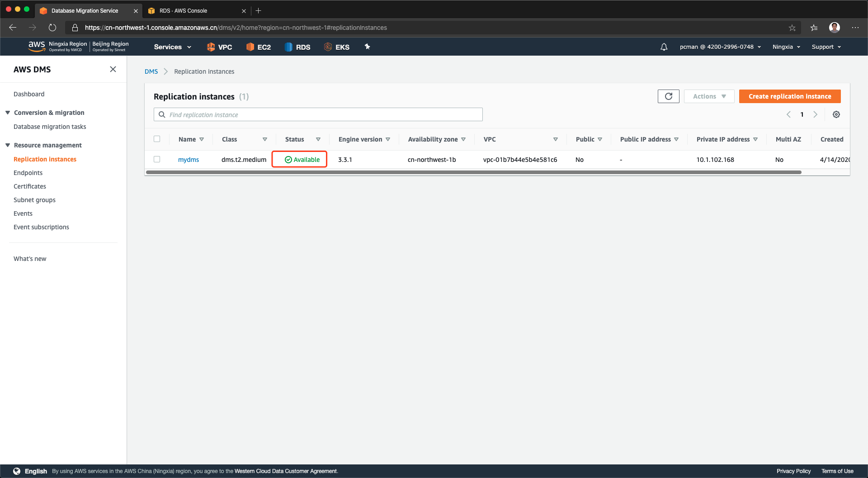Screen dimensions: 868x478
Task: Click the refresh replication instances button
Action: click(x=668, y=96)
